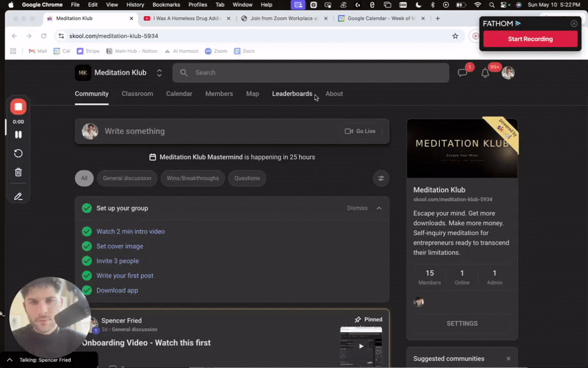Click the Write something post field
The width and height of the screenshot is (588, 368).
tap(232, 132)
